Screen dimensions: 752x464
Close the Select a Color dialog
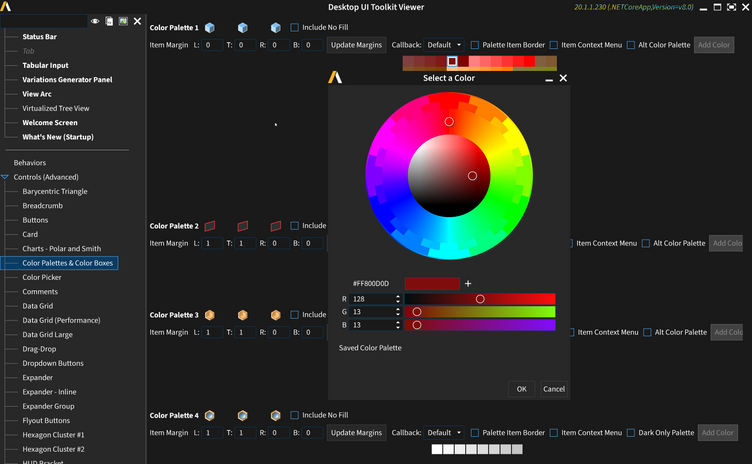[564, 78]
